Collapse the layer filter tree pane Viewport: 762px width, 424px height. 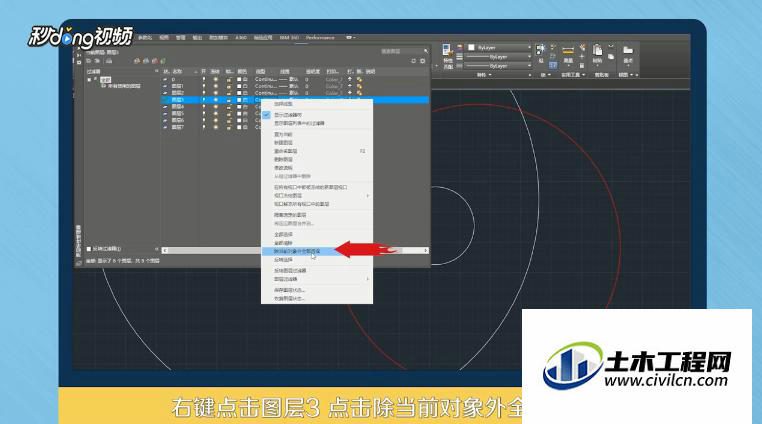(156, 71)
